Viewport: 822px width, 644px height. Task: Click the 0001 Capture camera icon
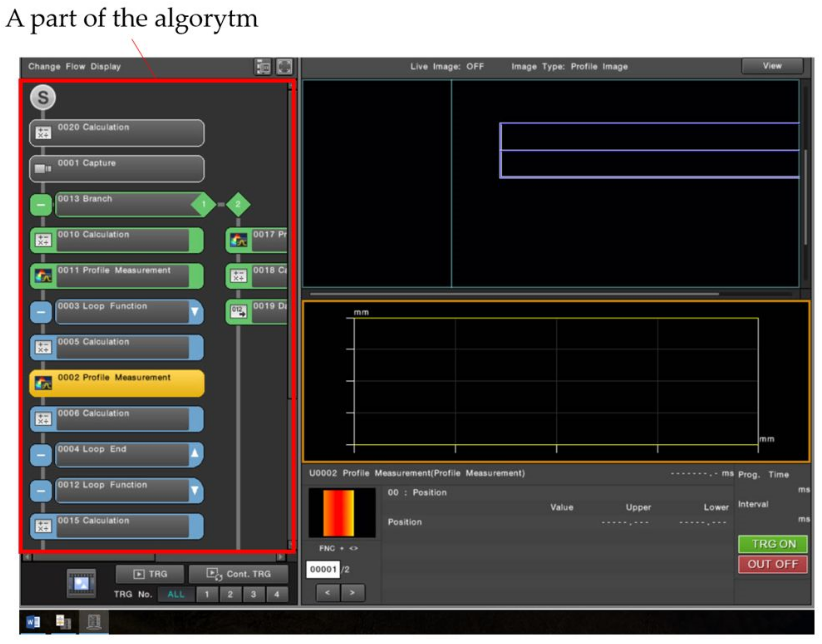42,169
